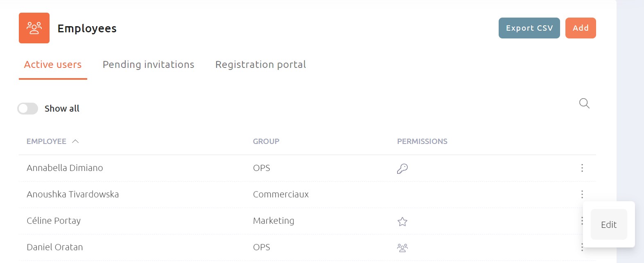Select the Anoushka Tivardowska employee row
Image resolution: width=644 pixels, height=263 pixels.
coord(307,194)
